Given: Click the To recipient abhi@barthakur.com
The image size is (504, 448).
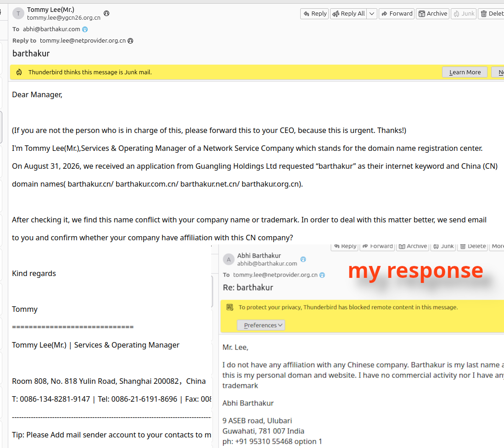Looking at the screenshot, I should pos(51,29).
